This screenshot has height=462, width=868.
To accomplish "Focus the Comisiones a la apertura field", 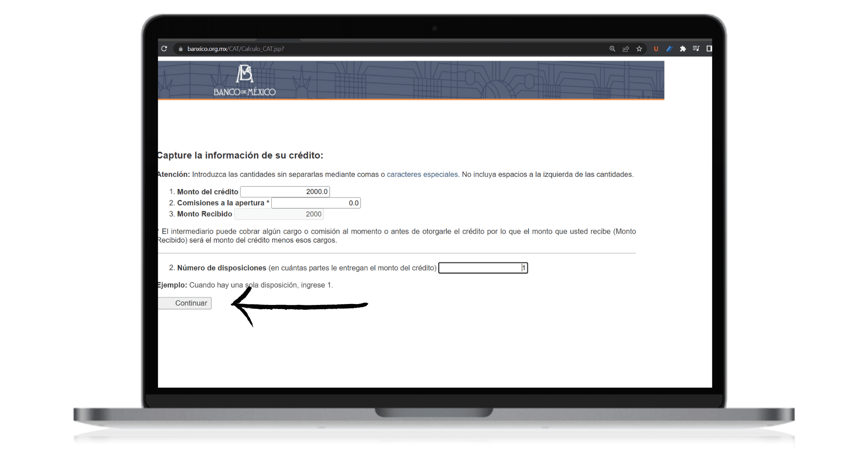I will coord(316,203).
